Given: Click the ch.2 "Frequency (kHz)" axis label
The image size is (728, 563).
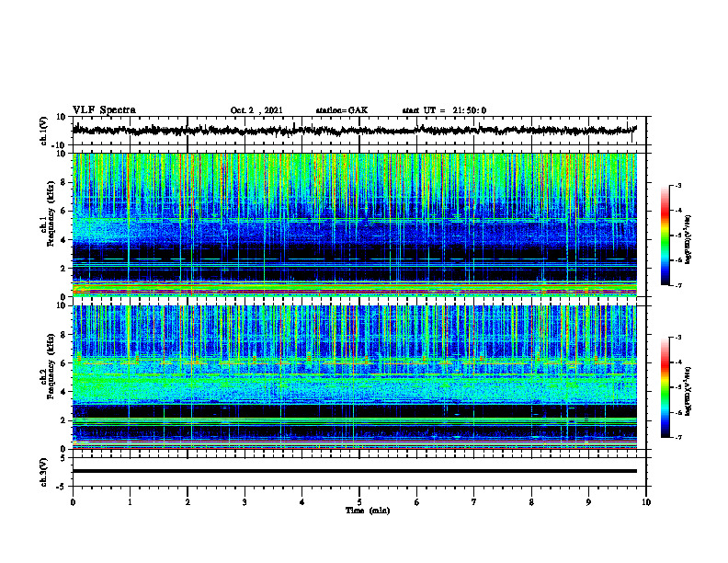Looking at the screenshot, I should [51, 366].
